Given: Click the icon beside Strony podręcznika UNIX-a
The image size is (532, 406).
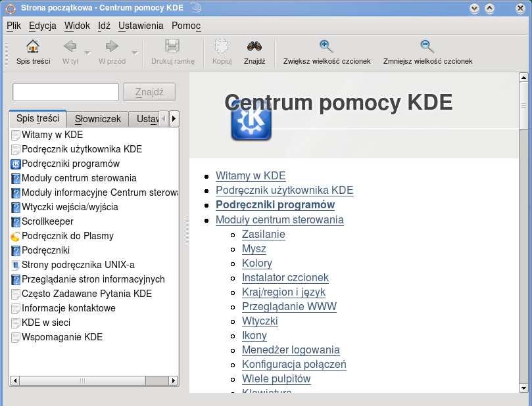Looking at the screenshot, I should point(16,265).
